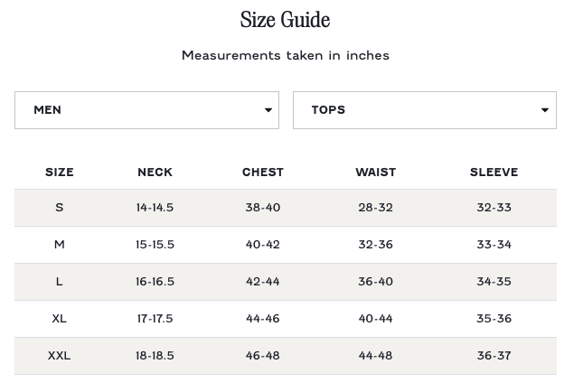Open the TOPS category dropdown
The height and width of the screenshot is (392, 564).
coord(424,110)
